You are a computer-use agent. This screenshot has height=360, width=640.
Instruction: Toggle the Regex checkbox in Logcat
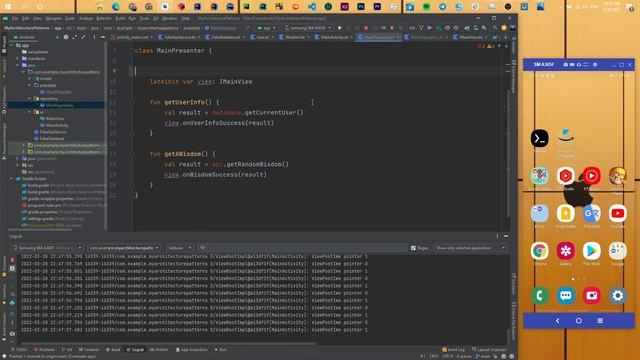click(x=413, y=248)
